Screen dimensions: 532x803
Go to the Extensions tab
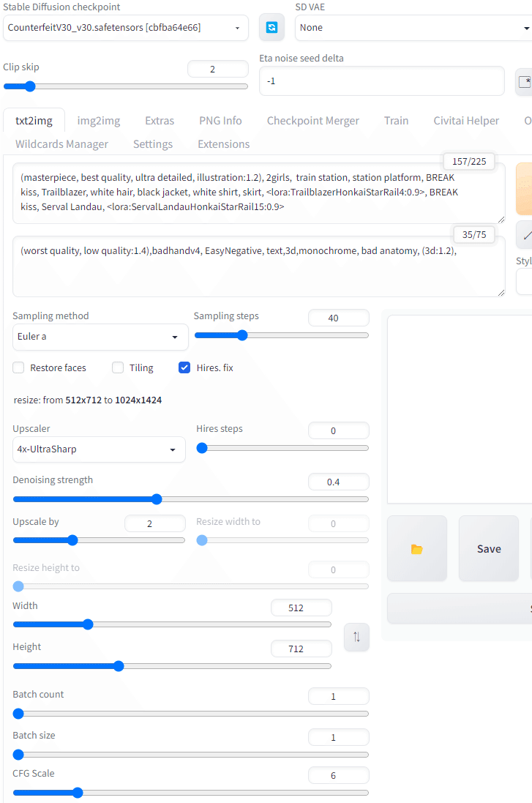tap(223, 143)
